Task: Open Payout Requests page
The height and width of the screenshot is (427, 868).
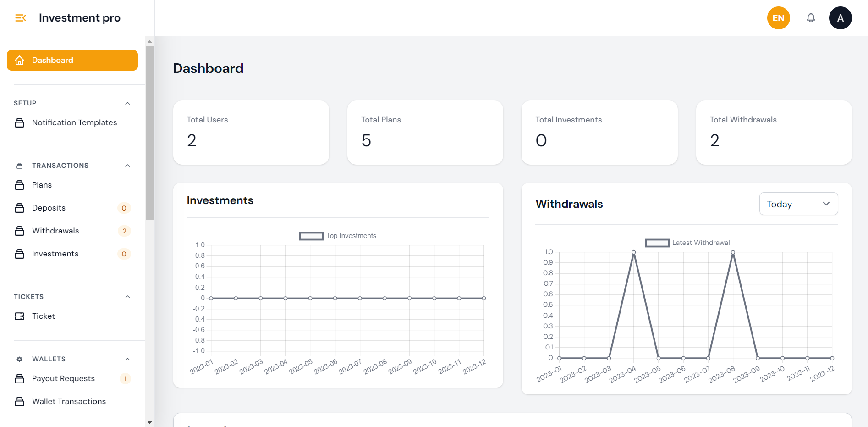Action: coord(63,378)
